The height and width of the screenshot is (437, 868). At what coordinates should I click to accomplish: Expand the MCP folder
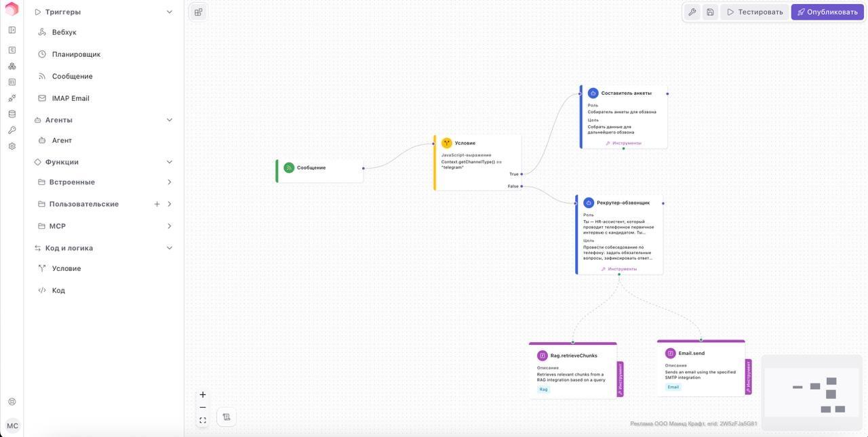point(169,226)
